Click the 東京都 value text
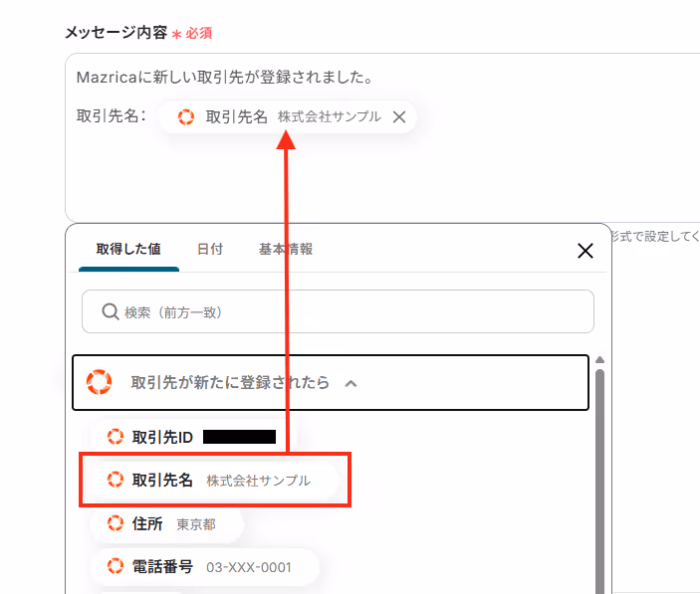This screenshot has width=700, height=594. 196,524
